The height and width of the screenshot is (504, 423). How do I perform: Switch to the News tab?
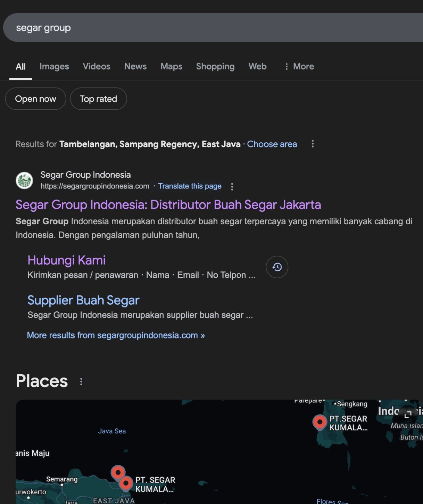(135, 66)
